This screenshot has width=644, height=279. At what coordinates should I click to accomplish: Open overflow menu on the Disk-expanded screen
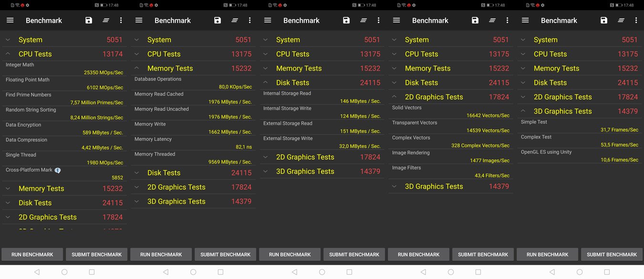click(378, 21)
